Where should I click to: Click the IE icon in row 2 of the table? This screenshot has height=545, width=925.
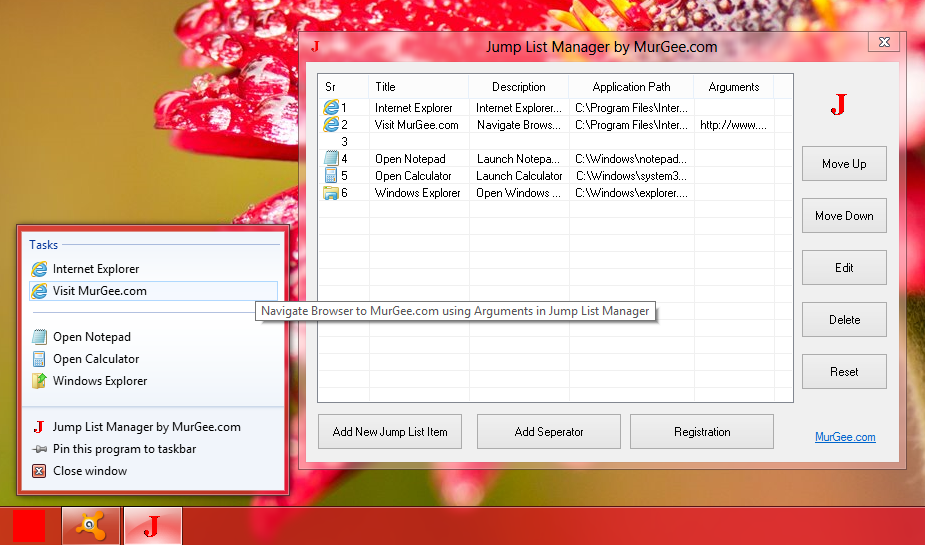coord(331,124)
